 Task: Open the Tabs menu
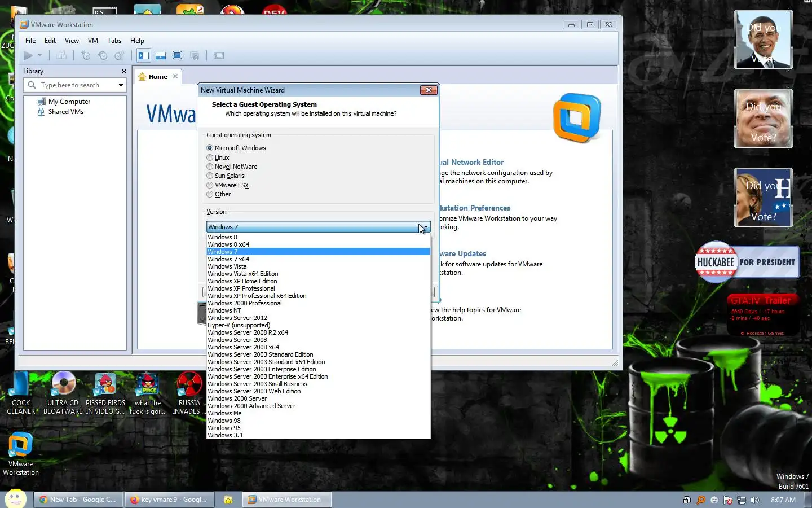(114, 41)
